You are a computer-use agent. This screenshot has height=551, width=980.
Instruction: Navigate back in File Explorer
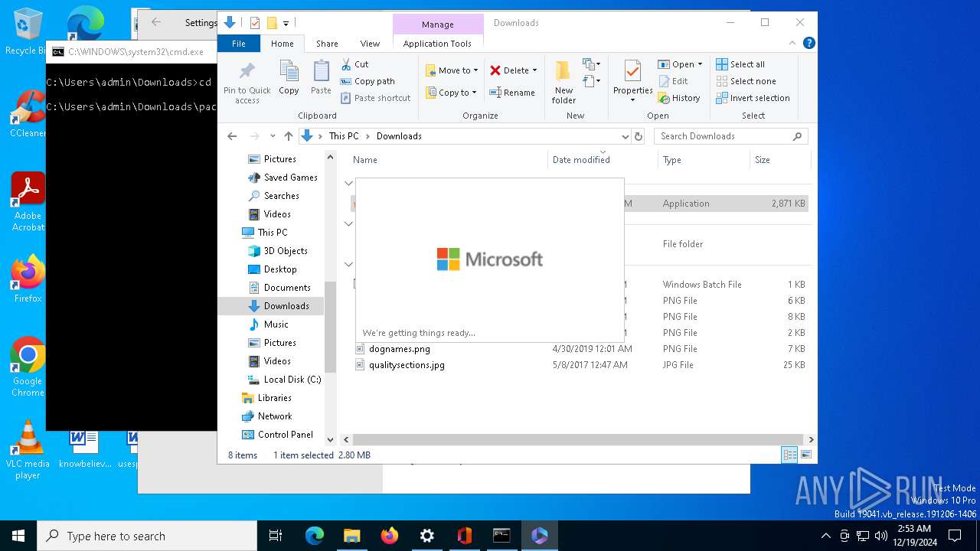[x=232, y=136]
